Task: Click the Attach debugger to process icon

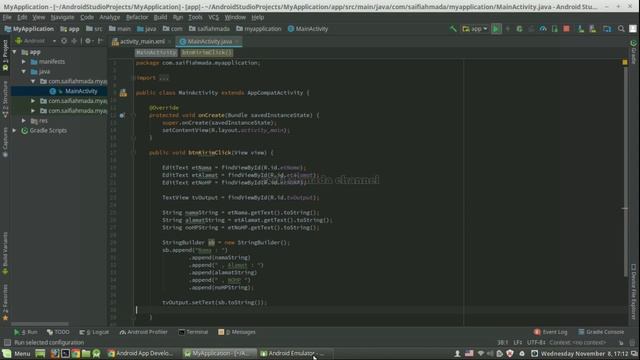Action: tap(554, 29)
